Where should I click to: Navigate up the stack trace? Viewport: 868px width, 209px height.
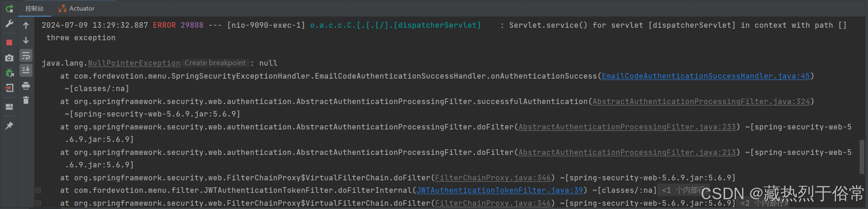pyautogui.click(x=26, y=25)
